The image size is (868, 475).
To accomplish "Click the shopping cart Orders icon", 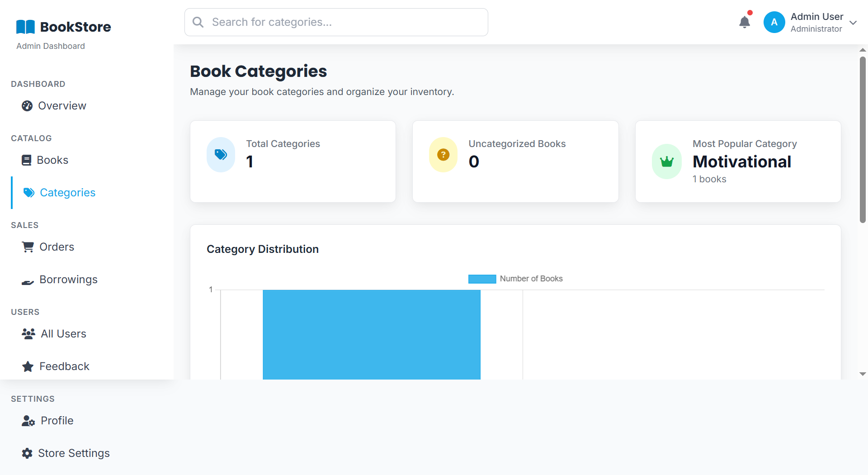I will tap(28, 247).
